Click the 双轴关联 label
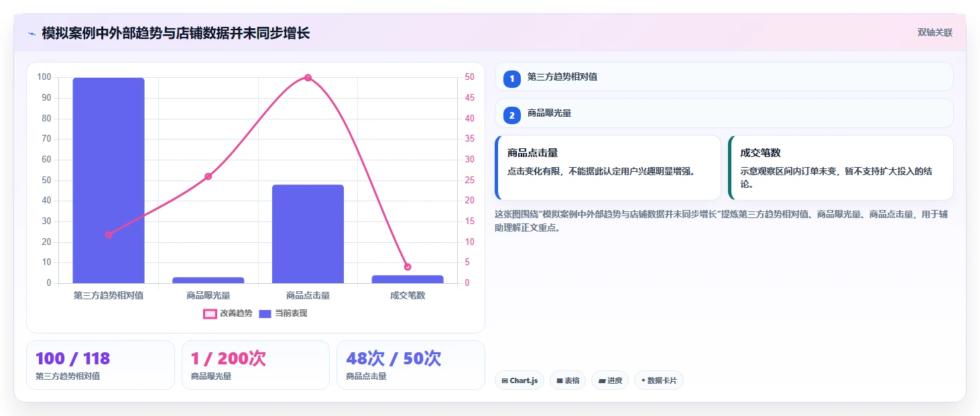Image resolution: width=980 pixels, height=416 pixels. click(x=935, y=32)
